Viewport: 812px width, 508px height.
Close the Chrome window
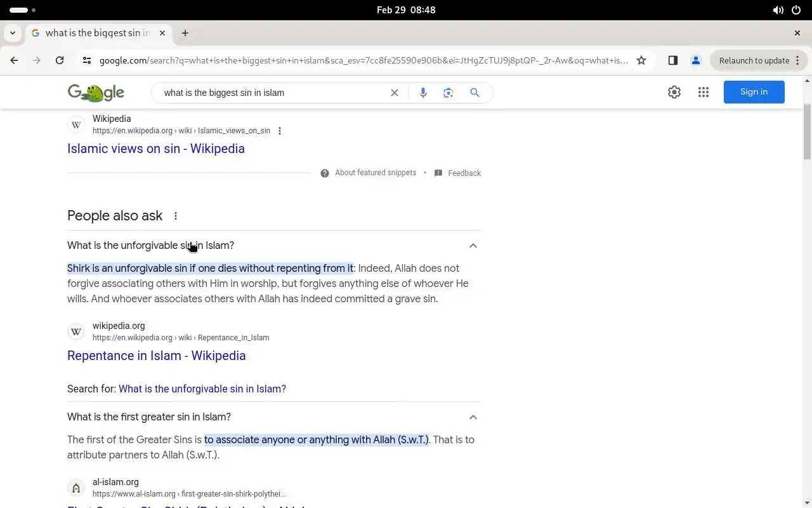coord(797,33)
